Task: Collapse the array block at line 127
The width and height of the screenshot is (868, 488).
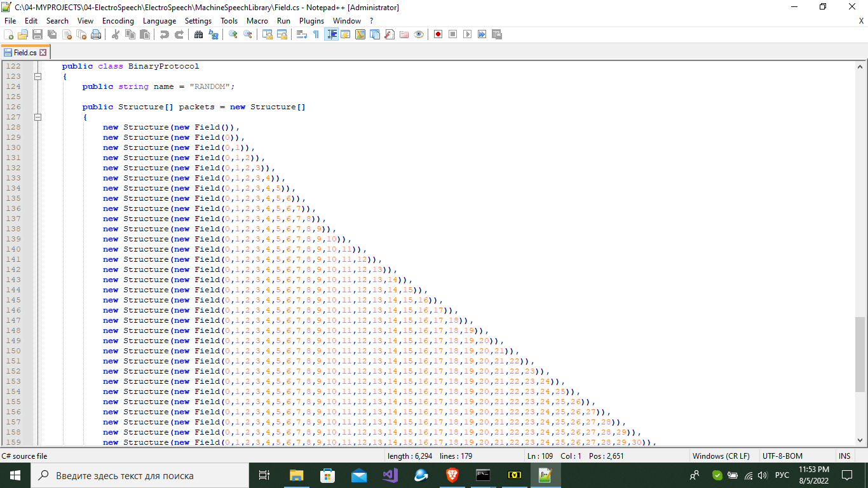Action: pos(37,117)
